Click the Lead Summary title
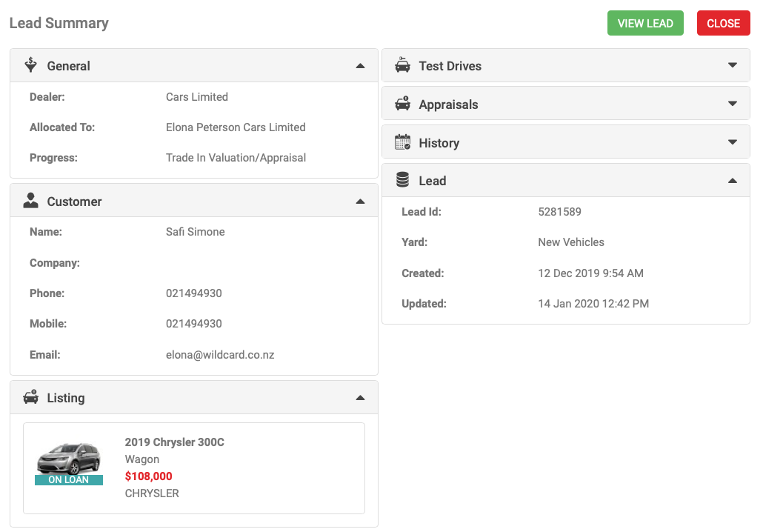763x532 pixels. tap(59, 24)
